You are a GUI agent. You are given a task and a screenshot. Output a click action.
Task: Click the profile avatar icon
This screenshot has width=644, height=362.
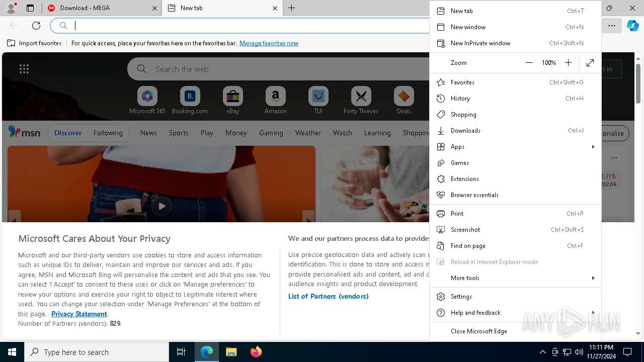tap(11, 8)
